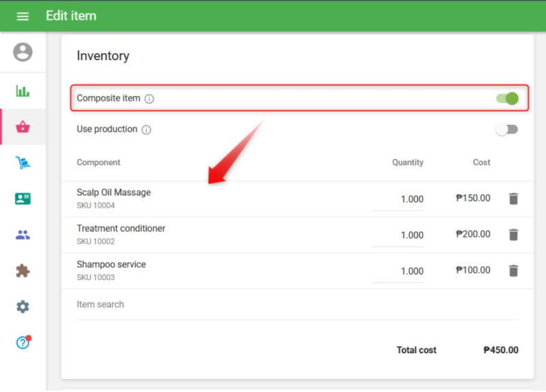
Task: Select the Items shopping basket icon
Action: pos(23,127)
